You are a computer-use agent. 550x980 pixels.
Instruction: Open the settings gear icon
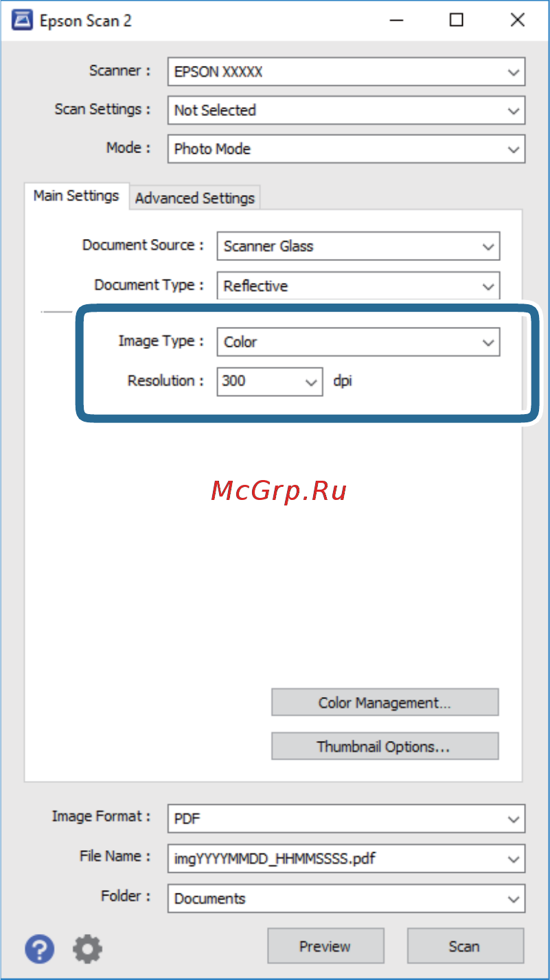(87, 948)
